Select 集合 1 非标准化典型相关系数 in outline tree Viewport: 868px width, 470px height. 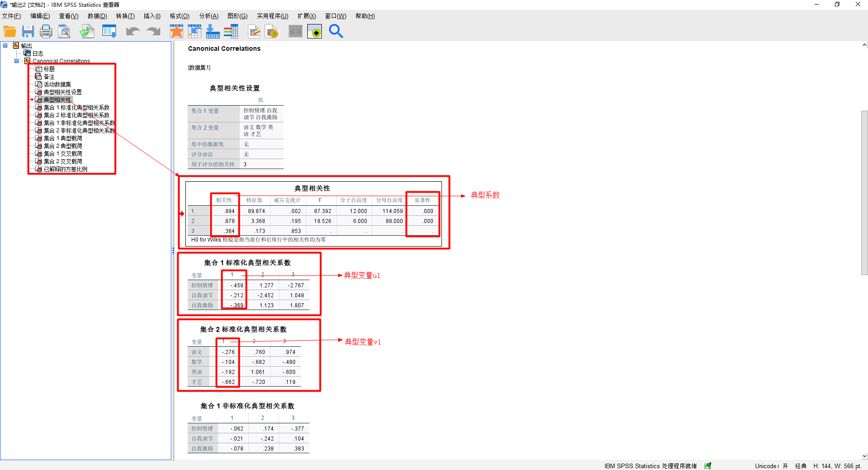79,123
